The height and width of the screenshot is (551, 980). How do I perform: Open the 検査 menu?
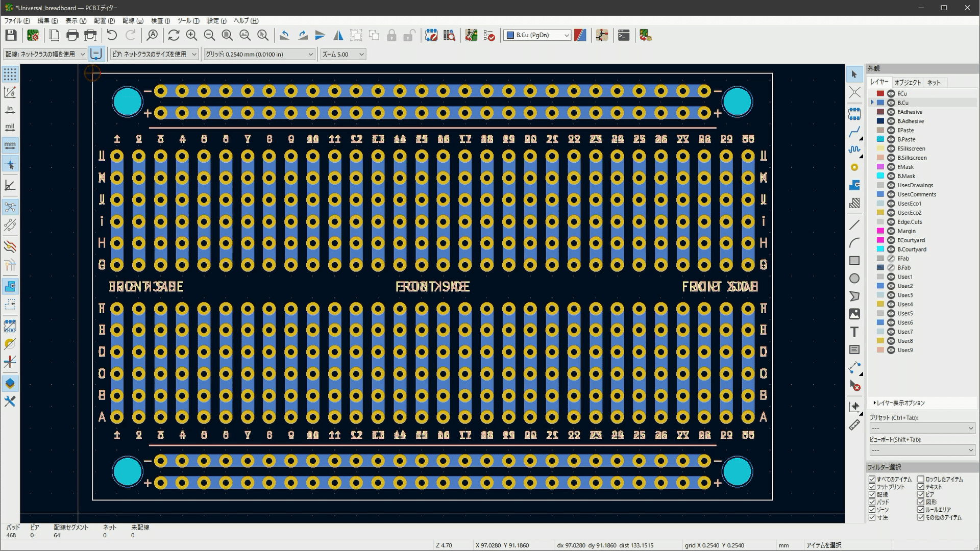click(x=160, y=21)
